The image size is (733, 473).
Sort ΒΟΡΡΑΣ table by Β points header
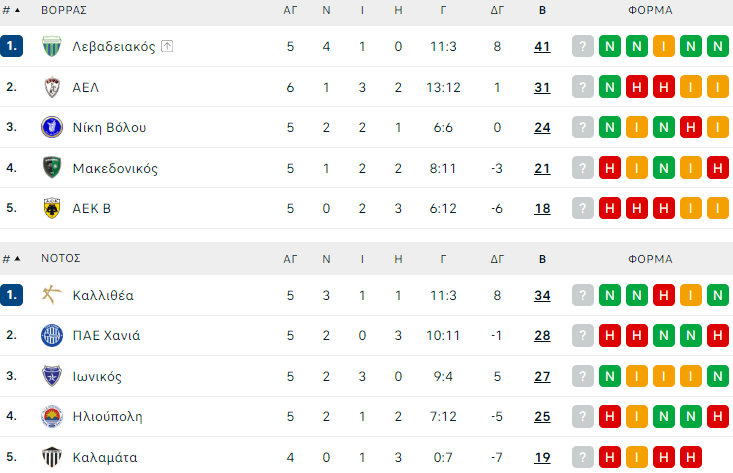(542, 10)
